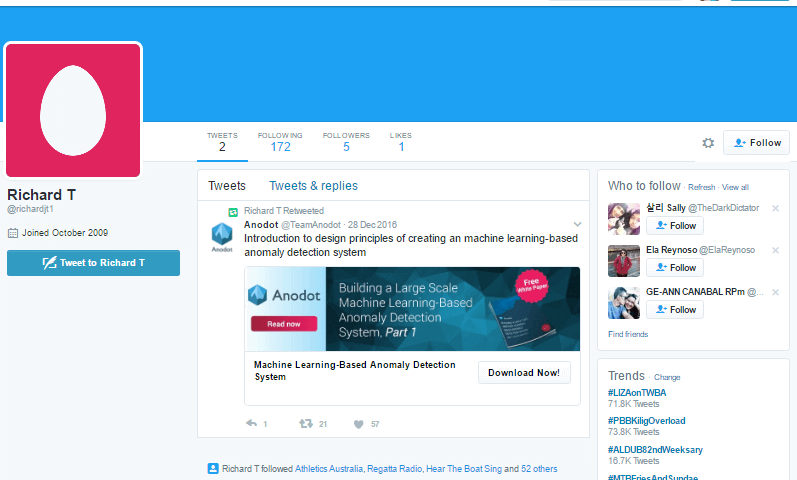The image size is (797, 480).
Task: Dismiss Ela Reynoso suggestion with its X
Action: (775, 250)
